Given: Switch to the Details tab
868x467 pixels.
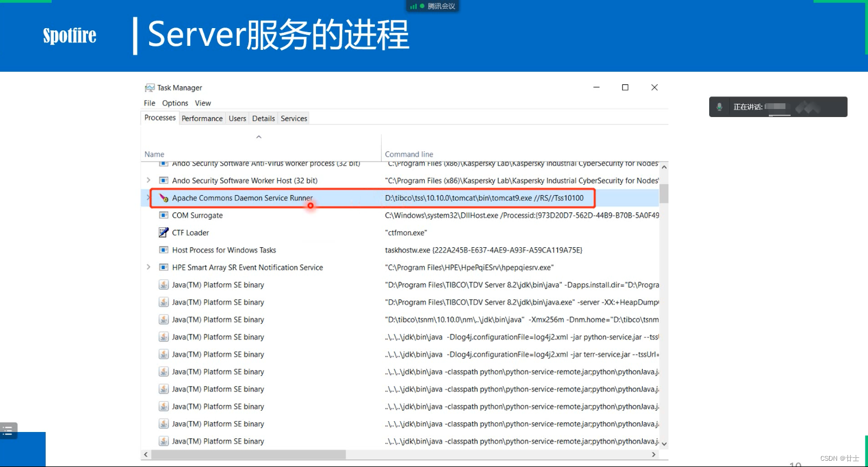Looking at the screenshot, I should tap(263, 118).
